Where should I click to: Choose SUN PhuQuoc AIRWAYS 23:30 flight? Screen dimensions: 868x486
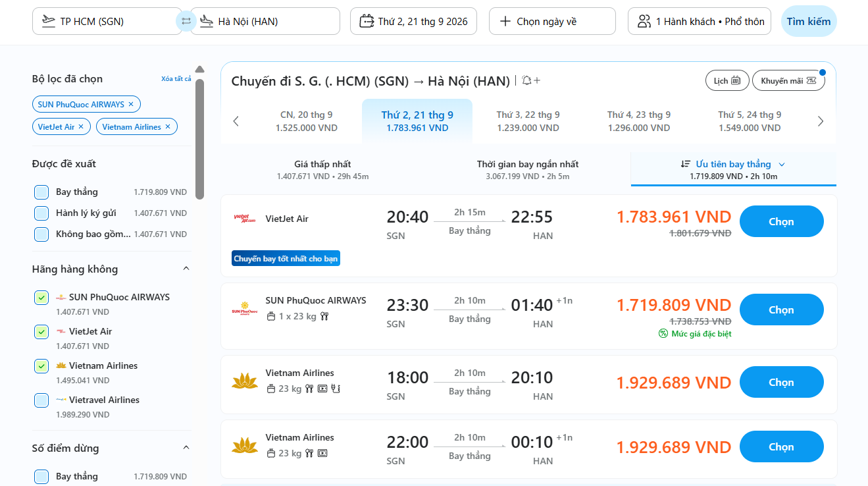[x=781, y=310]
